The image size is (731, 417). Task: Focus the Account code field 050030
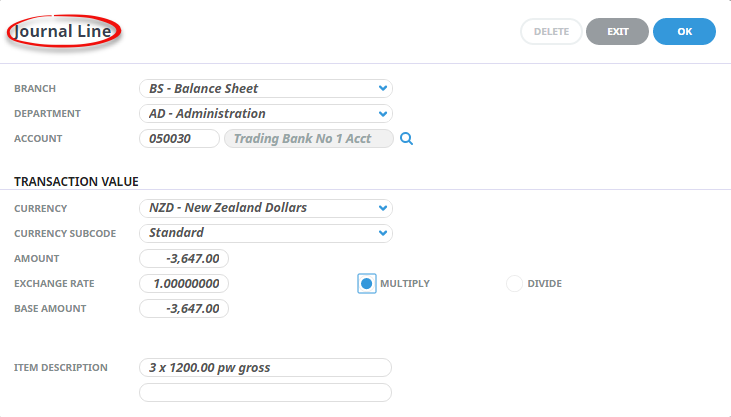(x=179, y=139)
